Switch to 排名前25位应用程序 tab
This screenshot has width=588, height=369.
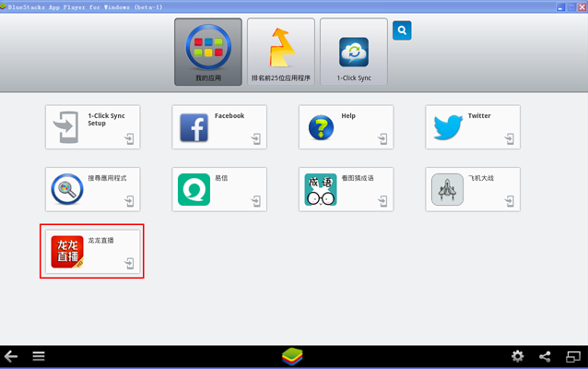281,52
